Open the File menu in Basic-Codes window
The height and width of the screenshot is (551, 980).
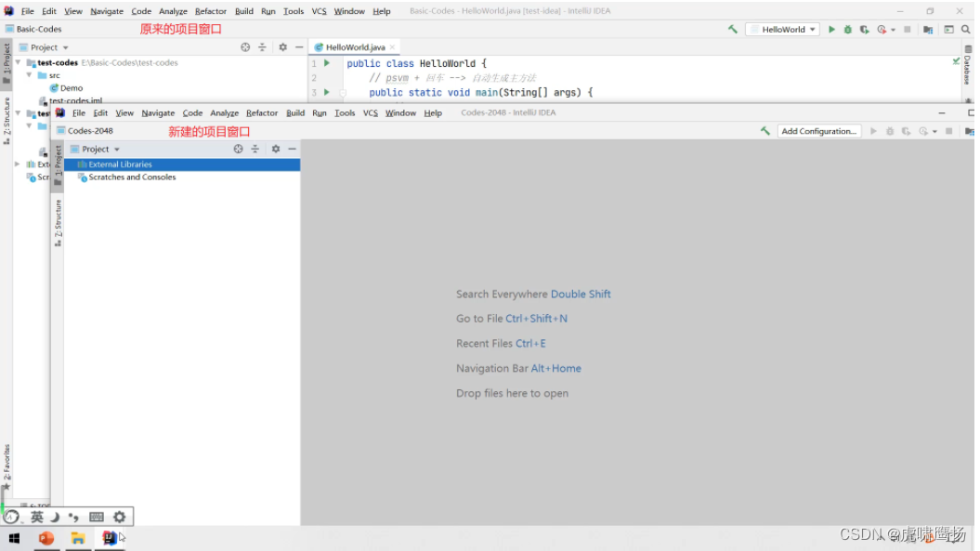click(x=28, y=11)
